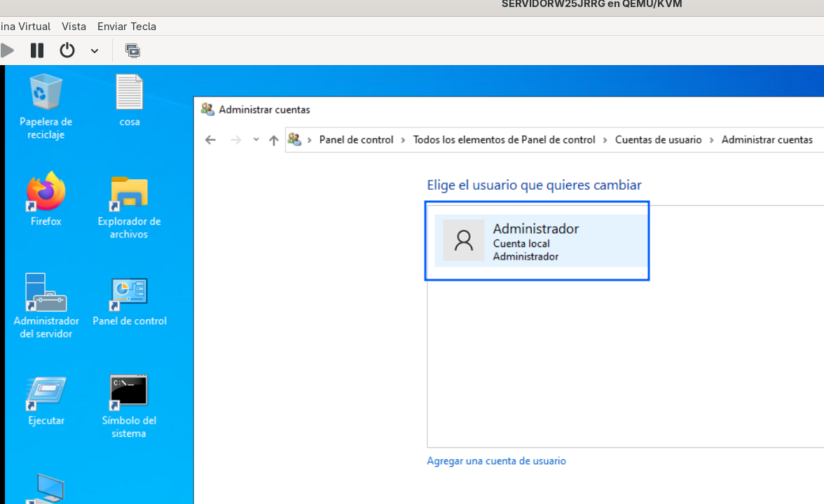The height and width of the screenshot is (504, 824).
Task: Select the Ejecutar desktop shortcut
Action: point(46,400)
